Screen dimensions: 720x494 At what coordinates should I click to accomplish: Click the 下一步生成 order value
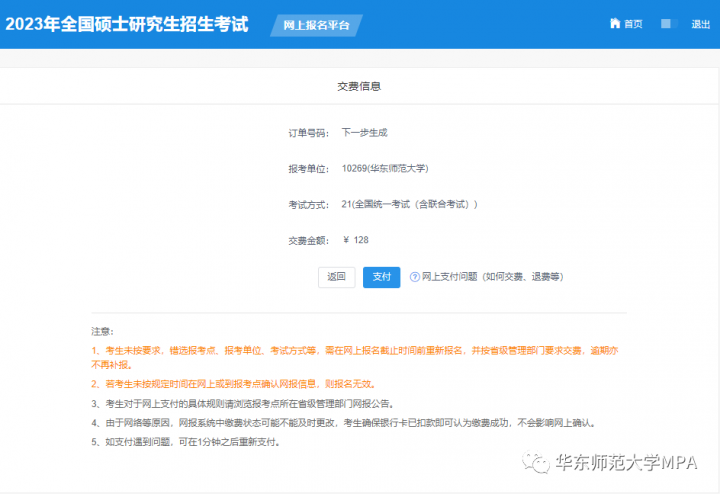pos(365,133)
